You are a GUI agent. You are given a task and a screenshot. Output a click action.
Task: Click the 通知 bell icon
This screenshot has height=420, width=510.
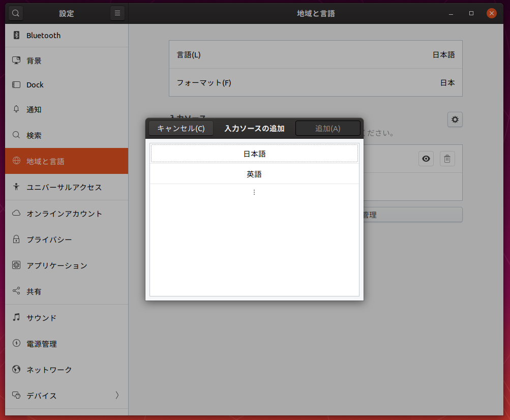click(16, 109)
